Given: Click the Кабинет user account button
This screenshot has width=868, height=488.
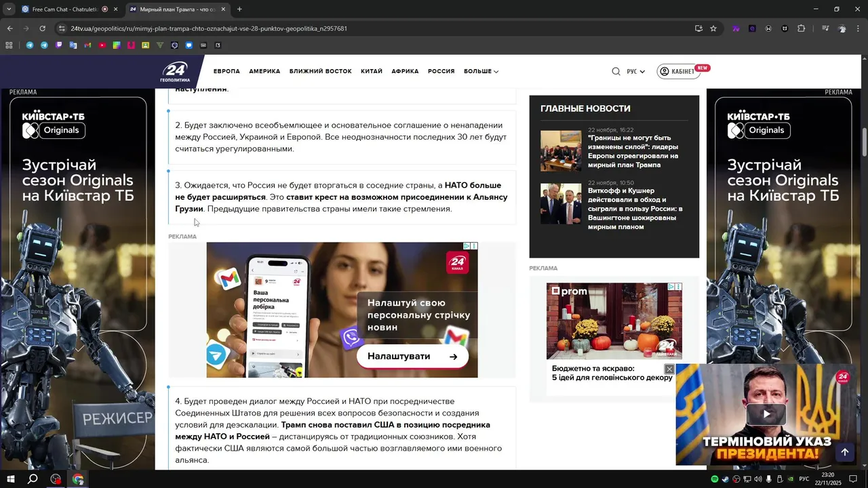Looking at the screenshot, I should [x=678, y=71].
